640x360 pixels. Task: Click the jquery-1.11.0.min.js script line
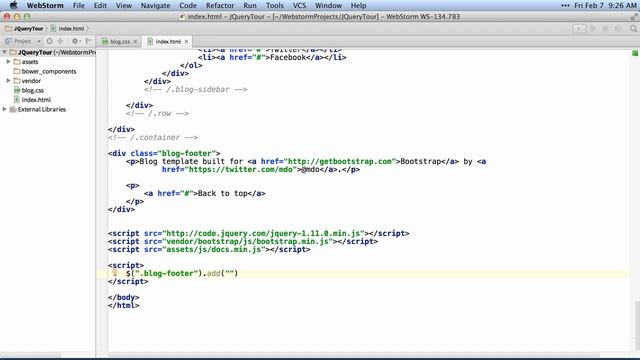pyautogui.click(x=258, y=233)
